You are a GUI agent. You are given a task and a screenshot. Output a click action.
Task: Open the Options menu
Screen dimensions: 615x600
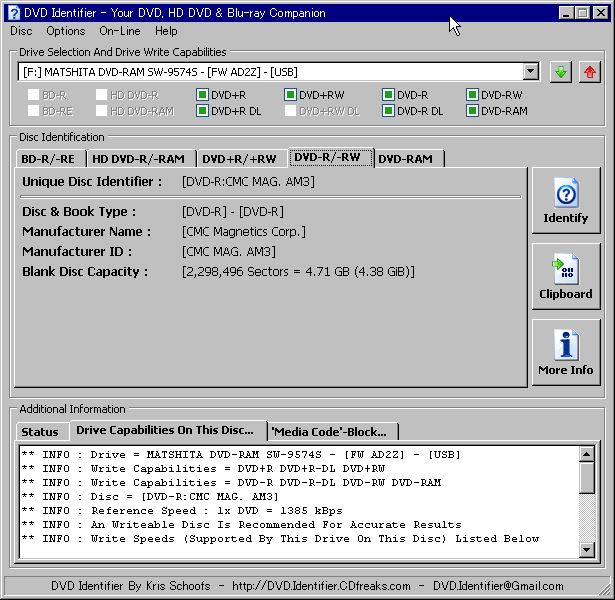66,31
